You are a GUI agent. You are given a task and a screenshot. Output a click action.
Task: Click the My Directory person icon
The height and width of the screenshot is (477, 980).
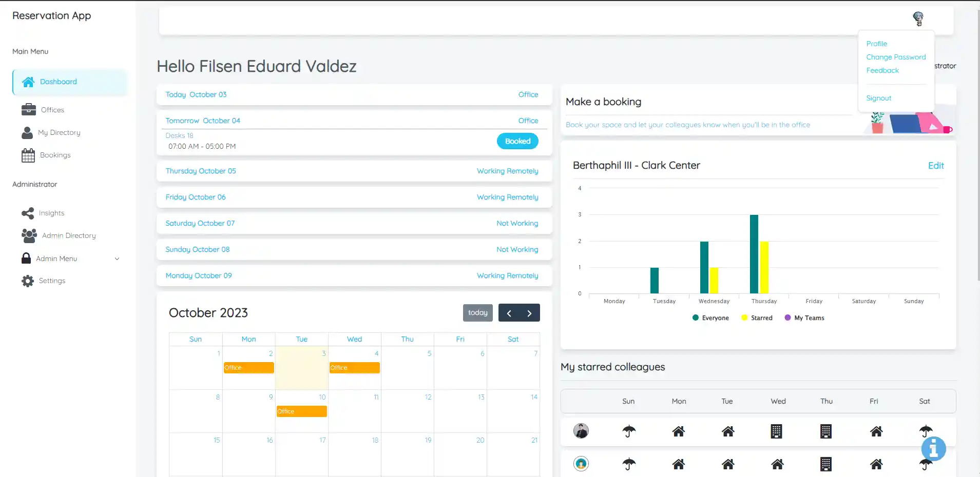(x=27, y=132)
